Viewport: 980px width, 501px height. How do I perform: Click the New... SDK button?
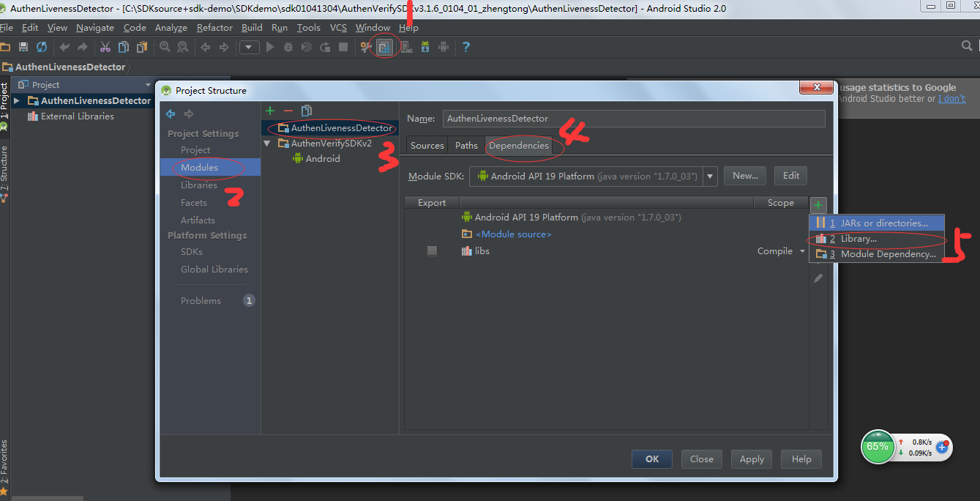pyautogui.click(x=745, y=176)
